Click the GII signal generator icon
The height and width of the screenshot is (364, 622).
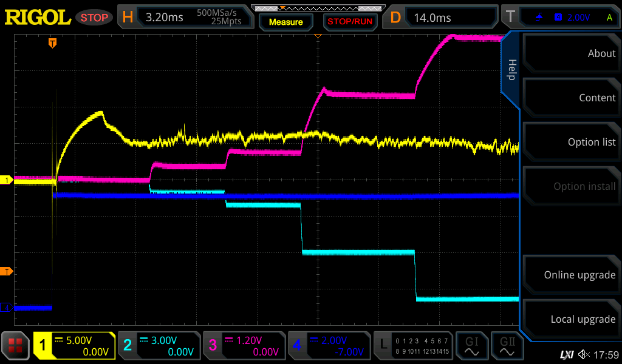tap(507, 346)
